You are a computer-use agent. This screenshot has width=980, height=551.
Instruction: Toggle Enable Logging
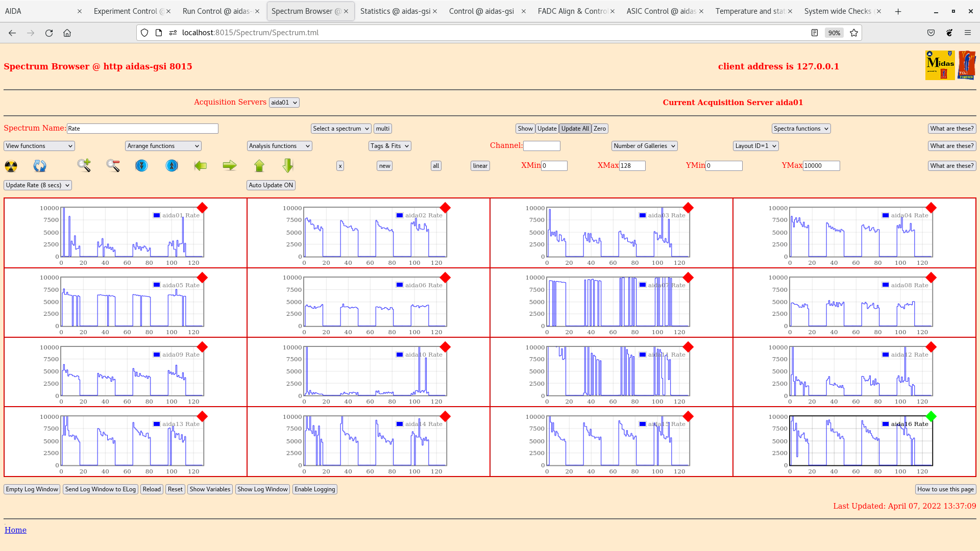314,489
